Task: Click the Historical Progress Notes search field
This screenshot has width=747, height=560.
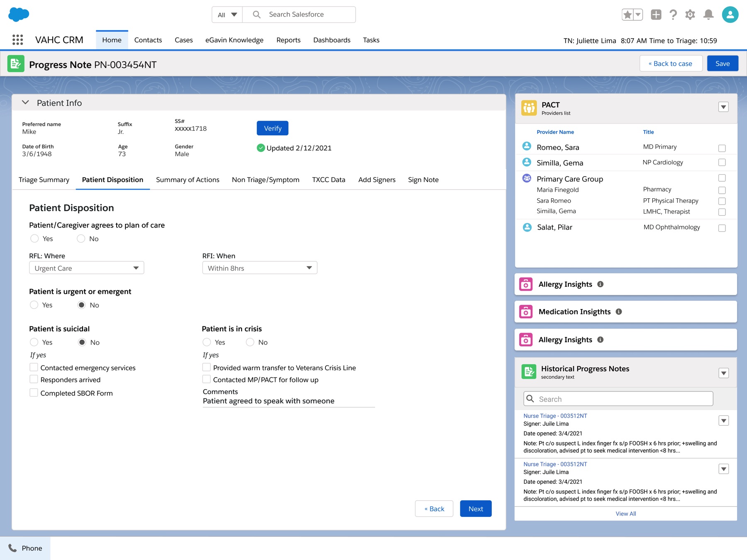Action: (618, 399)
